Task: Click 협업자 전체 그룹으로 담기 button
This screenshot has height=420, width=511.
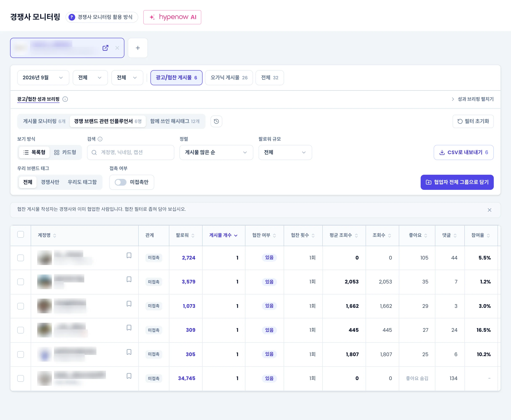Action: [x=457, y=182]
